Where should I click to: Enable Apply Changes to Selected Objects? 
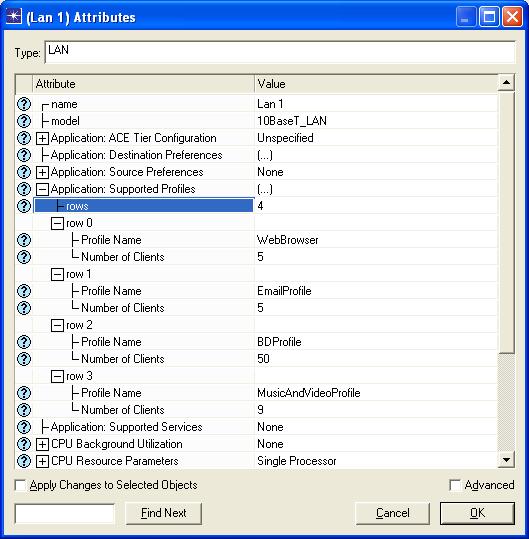pos(20,485)
